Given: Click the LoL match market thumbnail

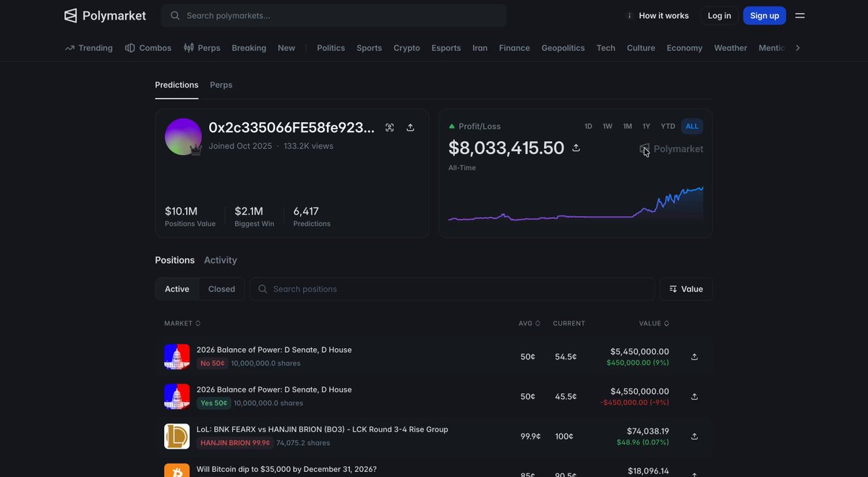Looking at the screenshot, I should 177,436.
